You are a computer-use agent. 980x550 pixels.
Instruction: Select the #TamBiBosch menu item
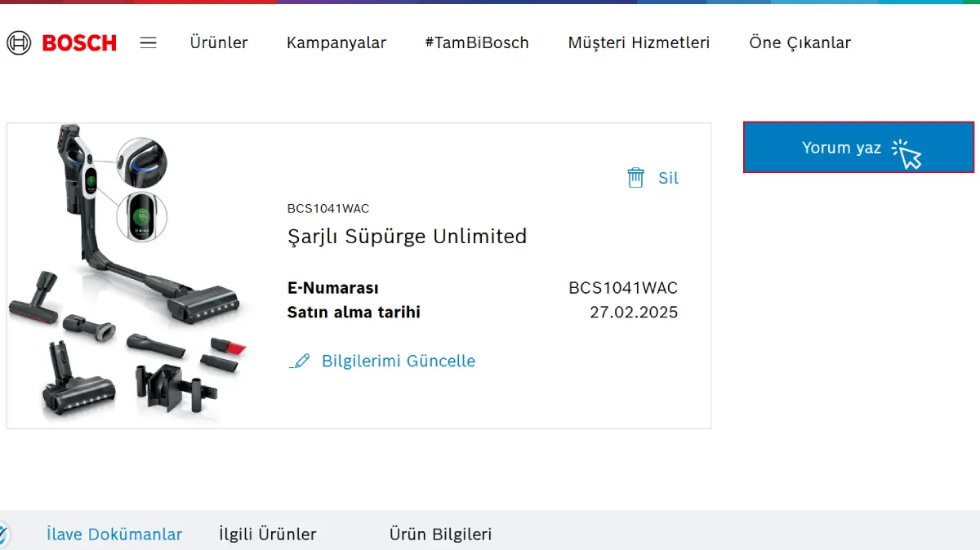[477, 43]
